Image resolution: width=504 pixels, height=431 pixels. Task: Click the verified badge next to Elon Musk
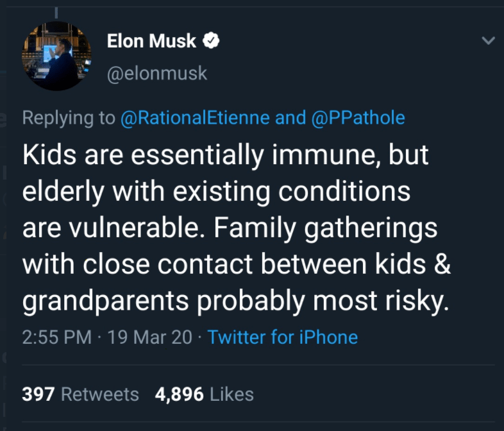(212, 42)
